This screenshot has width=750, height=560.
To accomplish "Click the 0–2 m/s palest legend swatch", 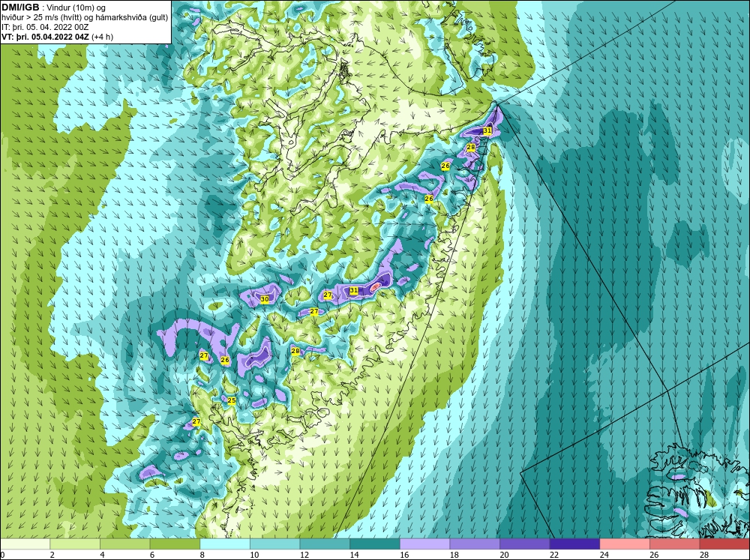I will click(25, 544).
